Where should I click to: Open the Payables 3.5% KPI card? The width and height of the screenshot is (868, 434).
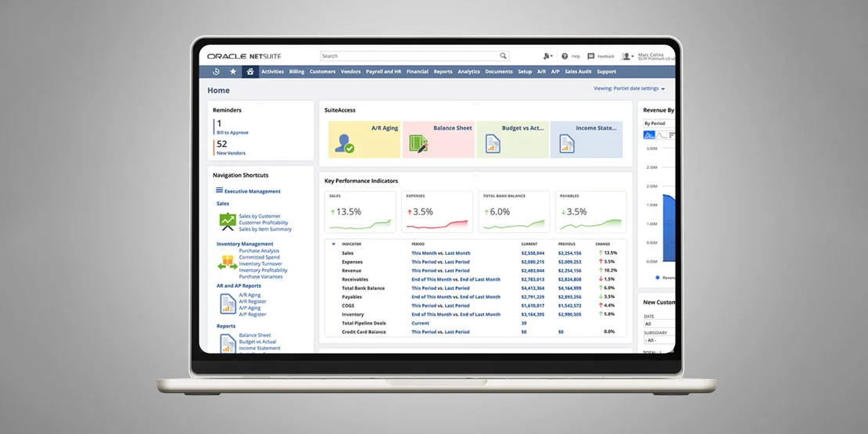tap(590, 212)
